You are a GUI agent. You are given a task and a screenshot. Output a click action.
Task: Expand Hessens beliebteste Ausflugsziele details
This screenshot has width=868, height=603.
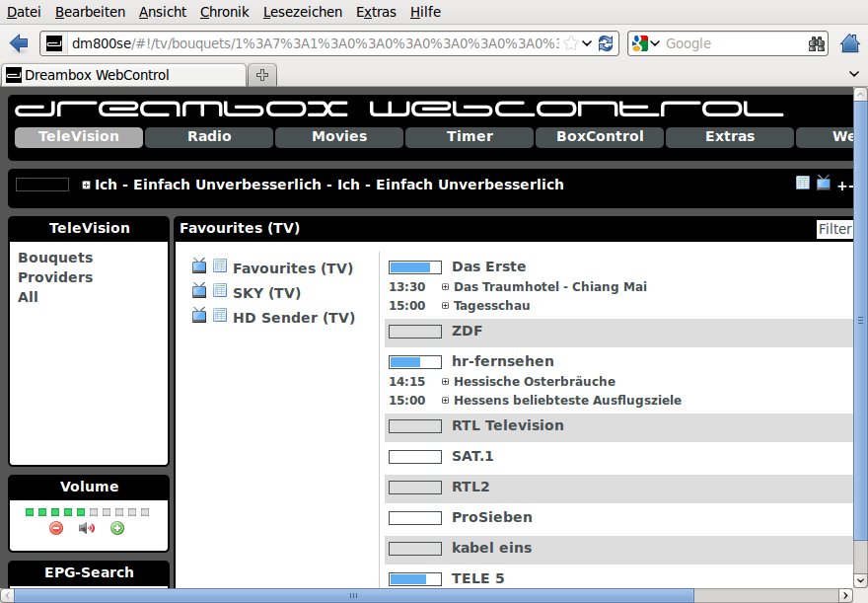point(445,401)
